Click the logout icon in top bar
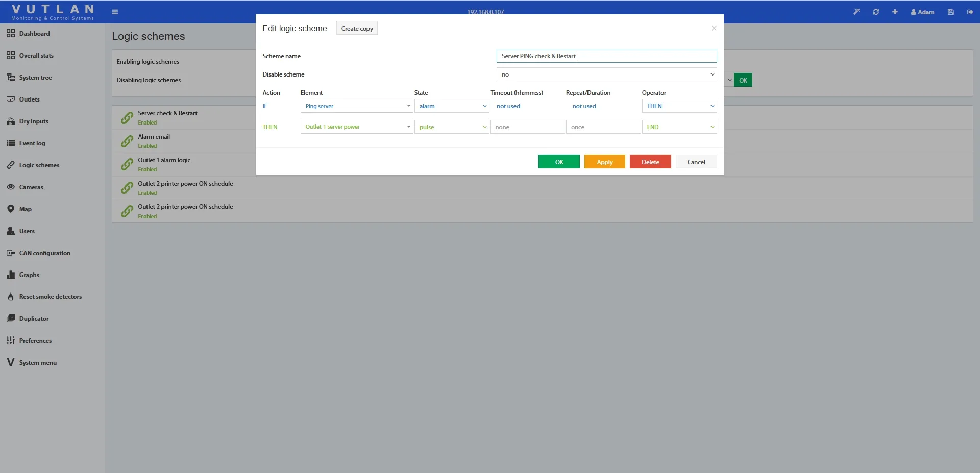This screenshot has width=980, height=473. [970, 12]
